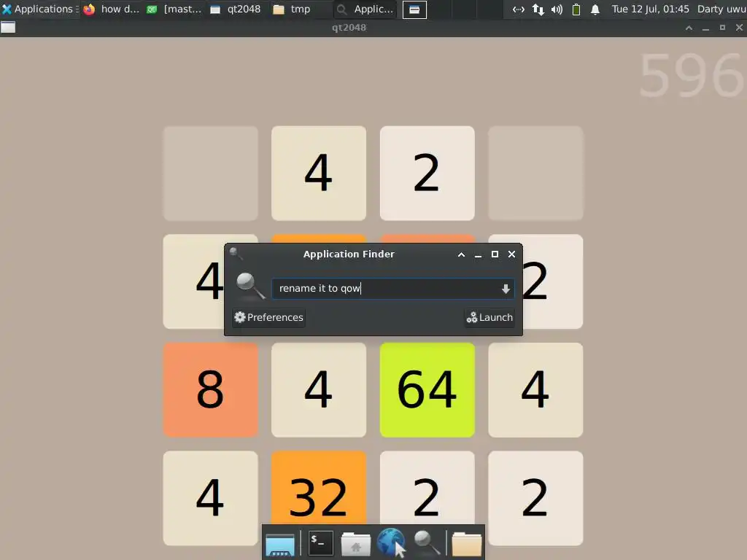Click the large magnifier icon in Application Finder
Image resolution: width=747 pixels, height=560 pixels.
click(250, 286)
